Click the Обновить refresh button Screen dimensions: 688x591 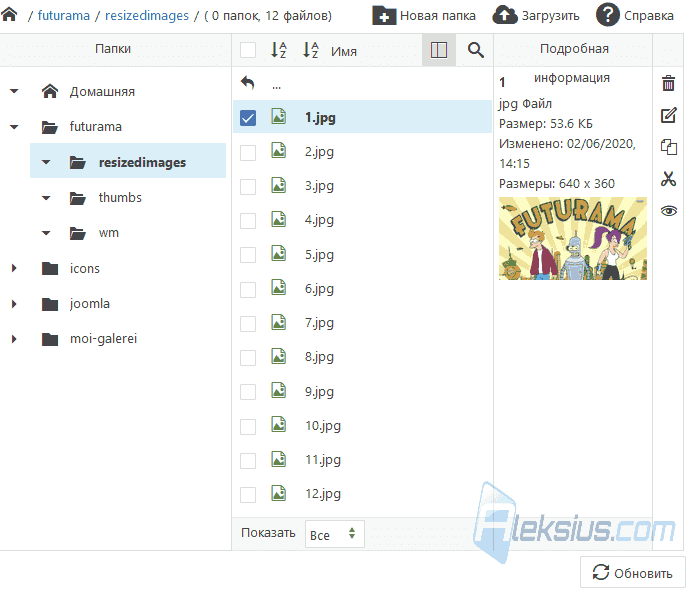(x=632, y=573)
